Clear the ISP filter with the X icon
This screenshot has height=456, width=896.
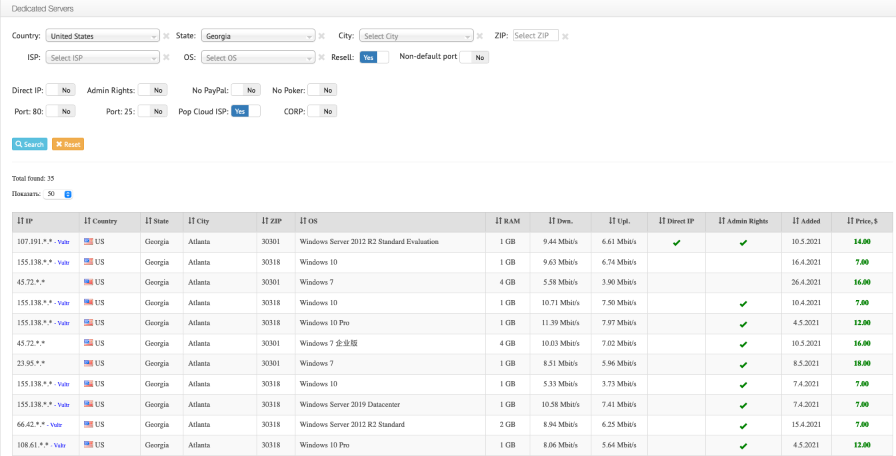tap(166, 58)
